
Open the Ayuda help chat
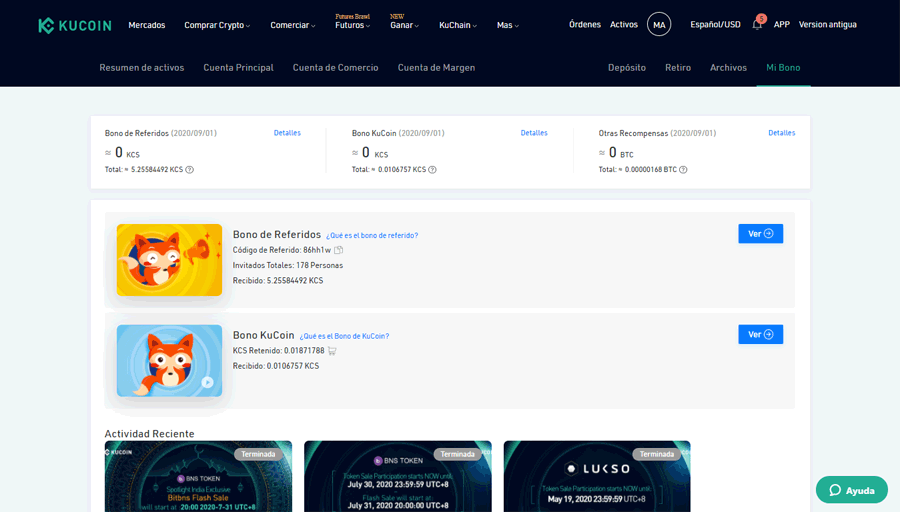(x=852, y=490)
